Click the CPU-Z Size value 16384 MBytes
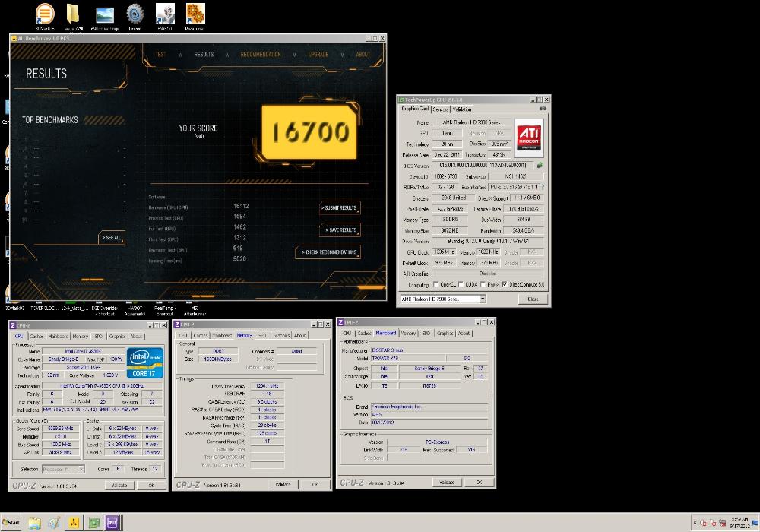Screen dimensions: 760x532 [217, 359]
